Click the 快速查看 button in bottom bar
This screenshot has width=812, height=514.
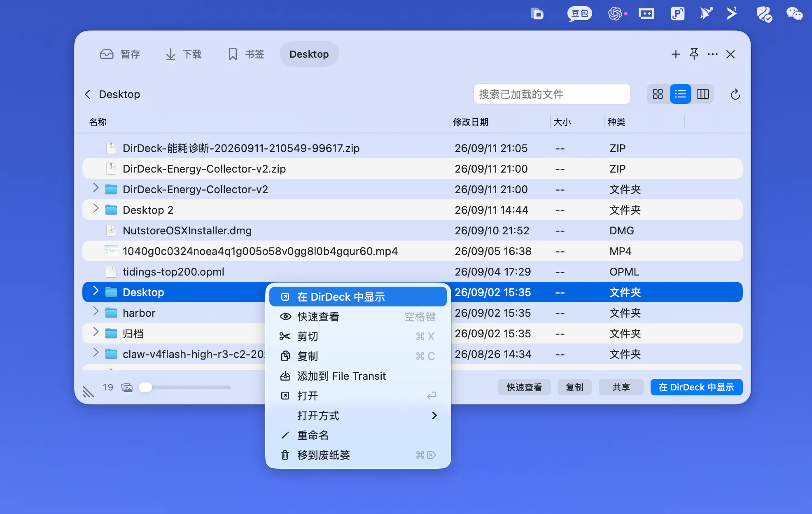click(x=524, y=387)
